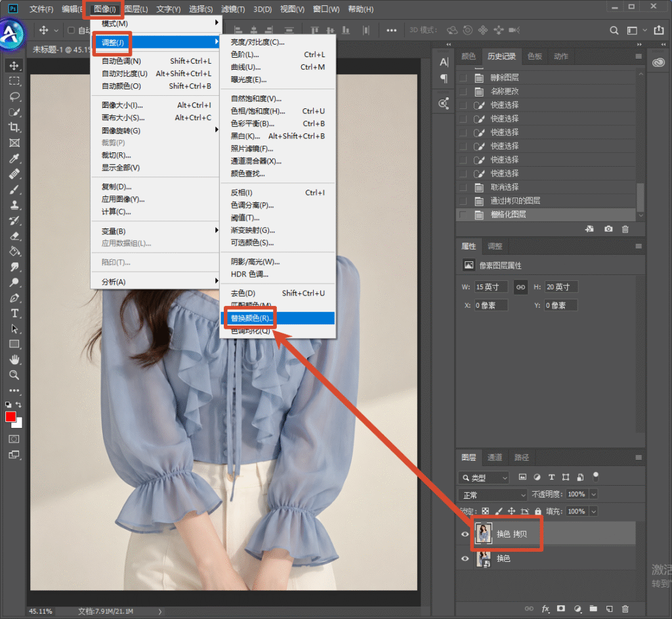672x619 pixels.
Task: Open the 滤镜(T) menu
Action: click(233, 9)
